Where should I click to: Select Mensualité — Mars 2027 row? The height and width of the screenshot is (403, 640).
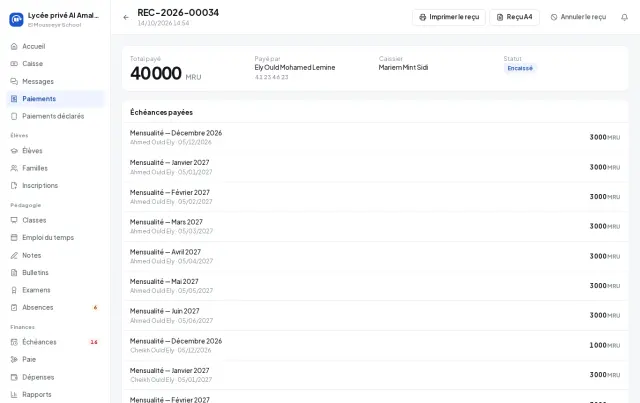tap(375, 227)
